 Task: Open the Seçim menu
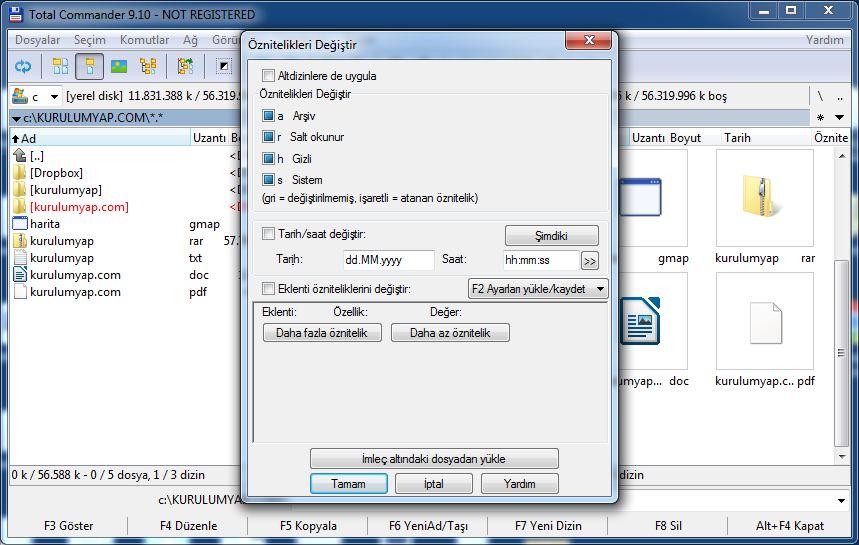click(x=90, y=40)
